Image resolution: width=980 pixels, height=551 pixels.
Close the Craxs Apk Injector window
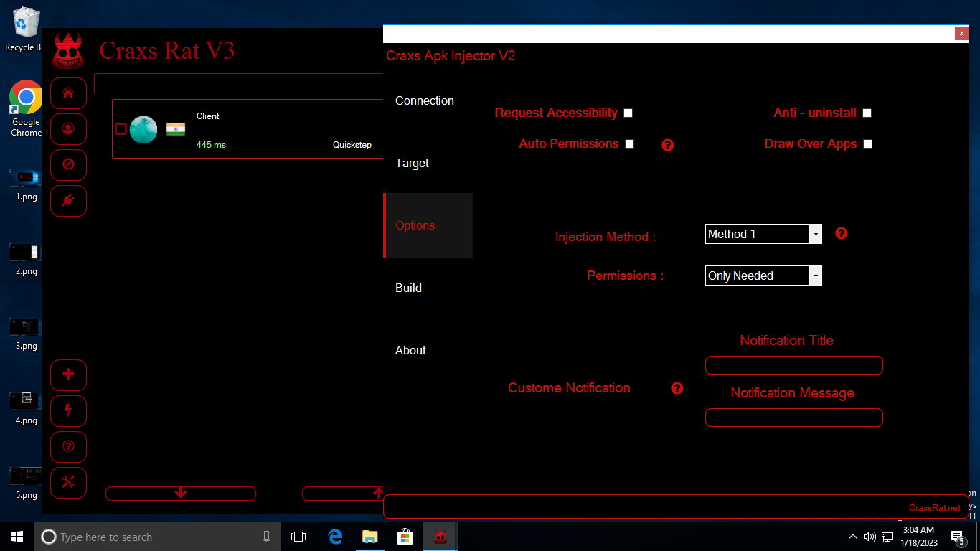coord(961,34)
